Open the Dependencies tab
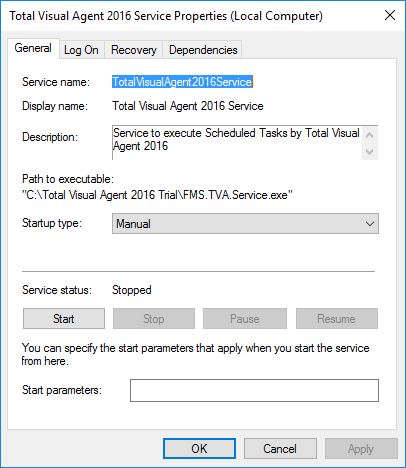406x468 pixels. click(203, 50)
